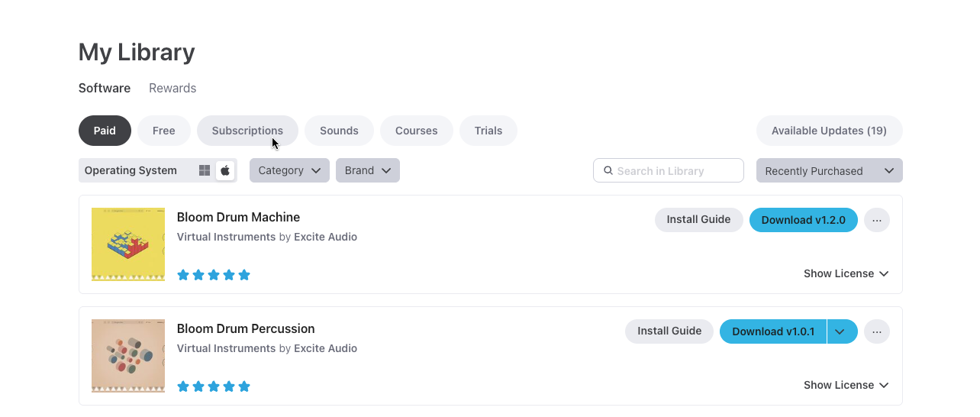Toggle the Paid filter pill
The height and width of the screenshot is (417, 980).
coord(105,131)
